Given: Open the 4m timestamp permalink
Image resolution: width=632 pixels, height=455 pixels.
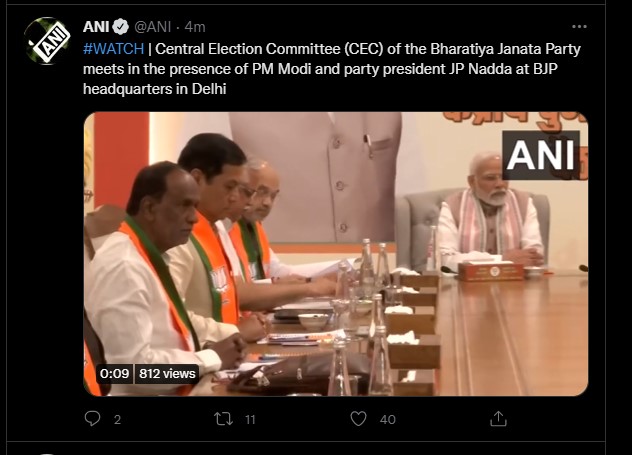Looking at the screenshot, I should coord(195,27).
